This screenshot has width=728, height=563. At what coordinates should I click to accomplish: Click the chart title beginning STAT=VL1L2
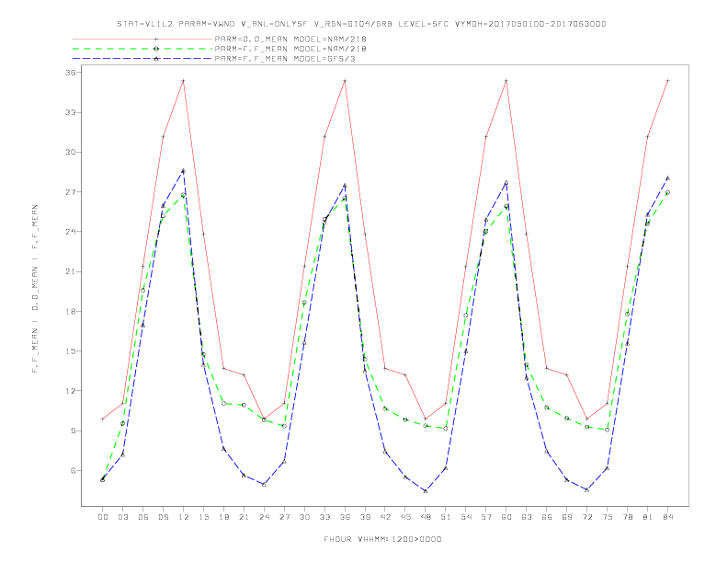tap(361, 24)
